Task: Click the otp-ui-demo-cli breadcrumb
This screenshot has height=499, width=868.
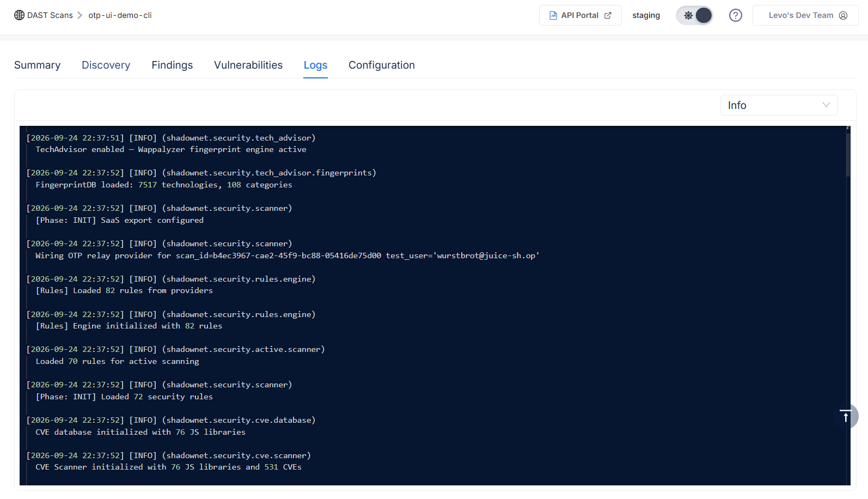Action: pyautogui.click(x=120, y=15)
